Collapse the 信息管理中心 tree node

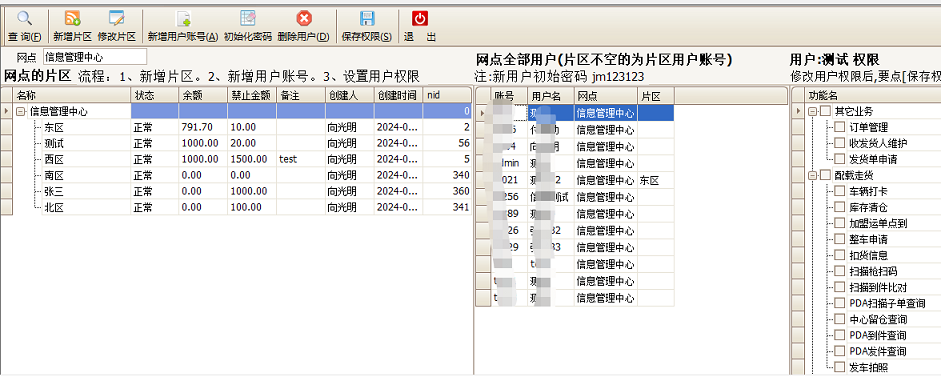20,112
